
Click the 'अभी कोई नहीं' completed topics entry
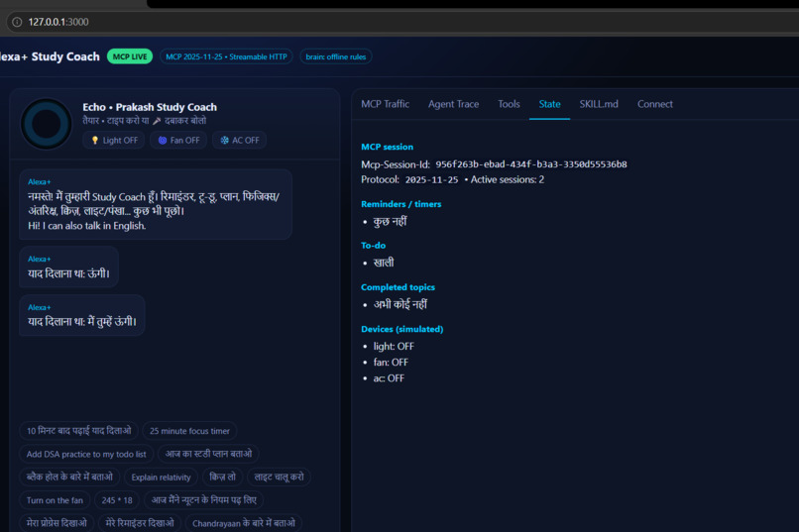click(x=400, y=304)
